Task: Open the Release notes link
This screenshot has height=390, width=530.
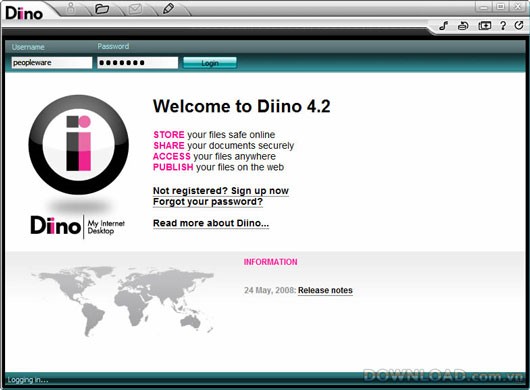Action: [325, 290]
